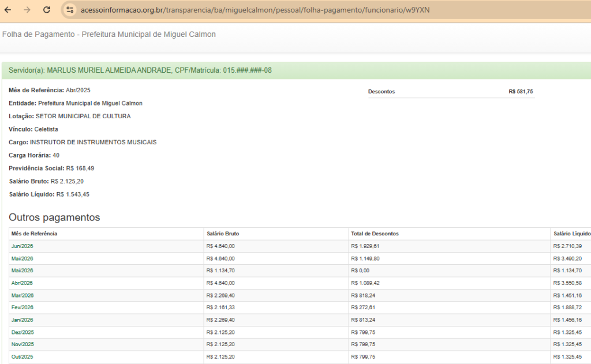The height and width of the screenshot is (364, 591).
Task: Click the Descontos label
Action: pyautogui.click(x=381, y=92)
